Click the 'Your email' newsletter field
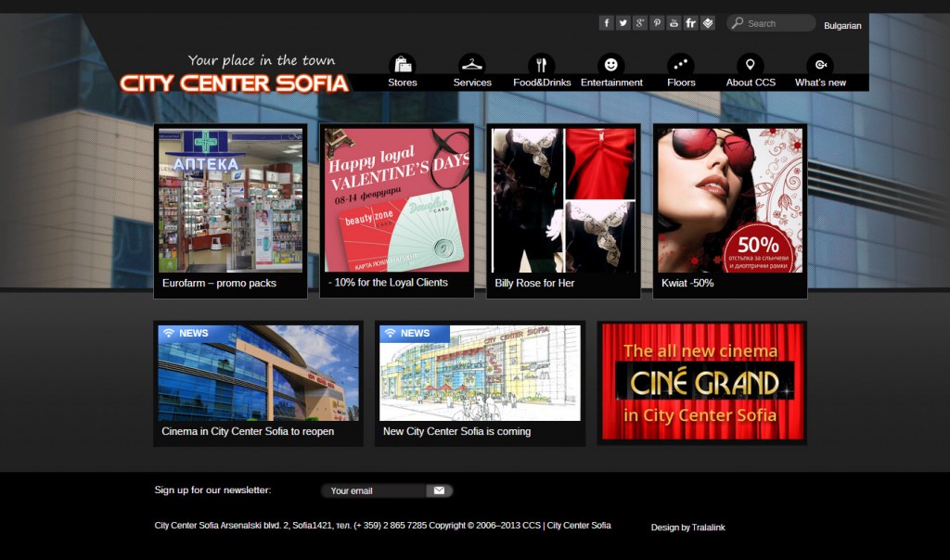Screen dimensions: 950x560 click(x=374, y=490)
